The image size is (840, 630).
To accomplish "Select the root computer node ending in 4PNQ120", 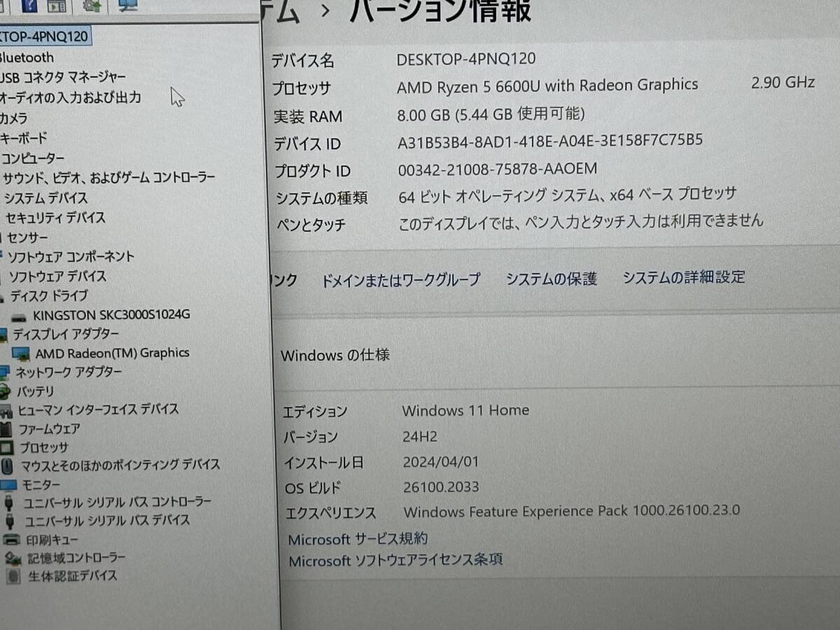I will point(44,36).
